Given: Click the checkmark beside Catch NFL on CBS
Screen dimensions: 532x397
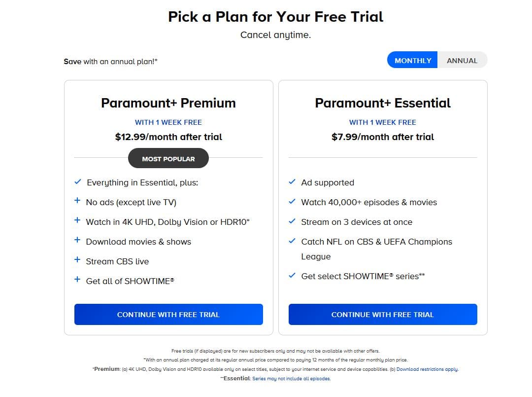Looking at the screenshot, I should pos(292,241).
